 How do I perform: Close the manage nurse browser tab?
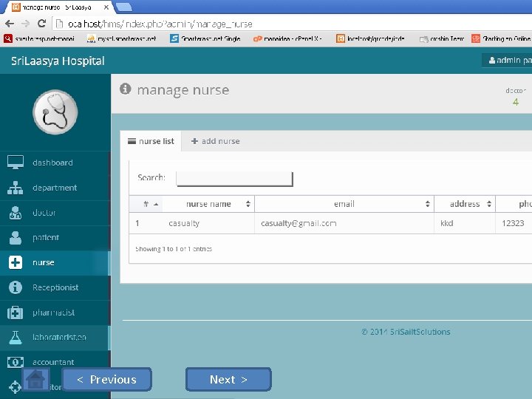(106, 7)
